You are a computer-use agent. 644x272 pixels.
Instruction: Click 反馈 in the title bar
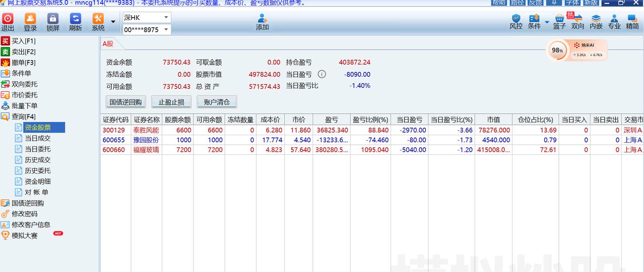pyautogui.click(x=535, y=3)
